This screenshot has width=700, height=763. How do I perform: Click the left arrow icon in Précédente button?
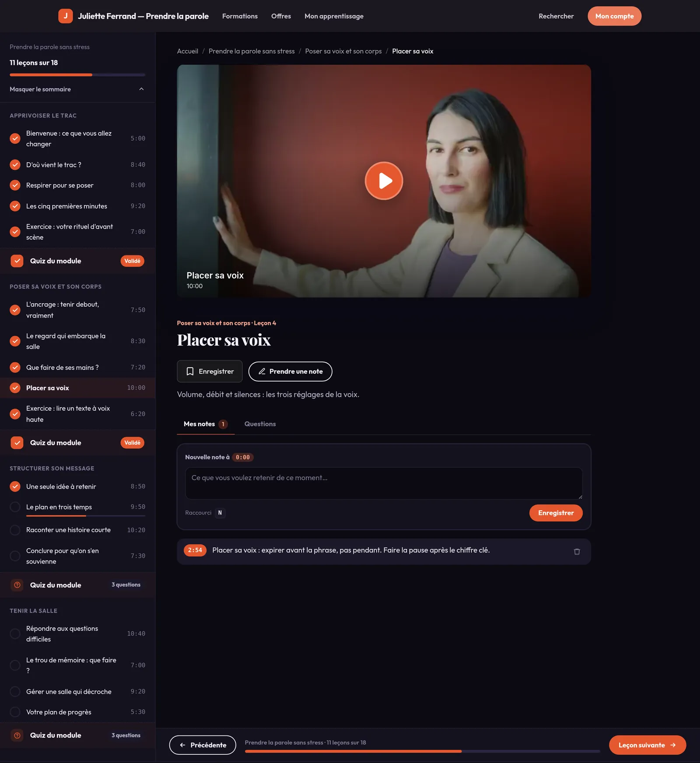coord(183,745)
